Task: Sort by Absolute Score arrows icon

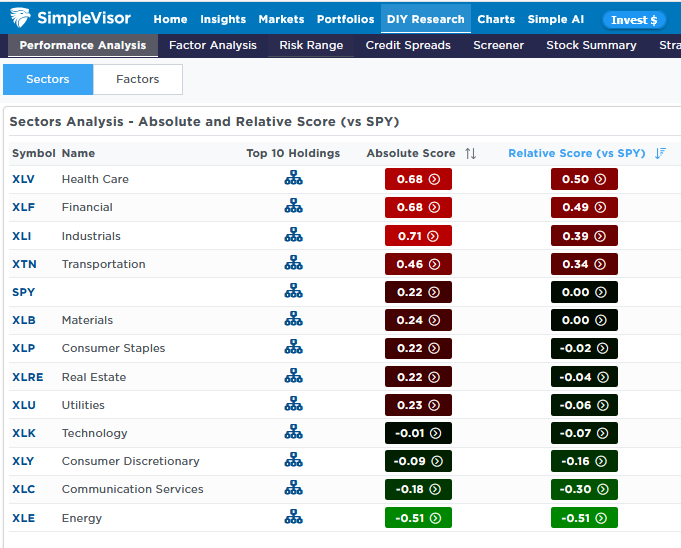Action: pos(470,153)
